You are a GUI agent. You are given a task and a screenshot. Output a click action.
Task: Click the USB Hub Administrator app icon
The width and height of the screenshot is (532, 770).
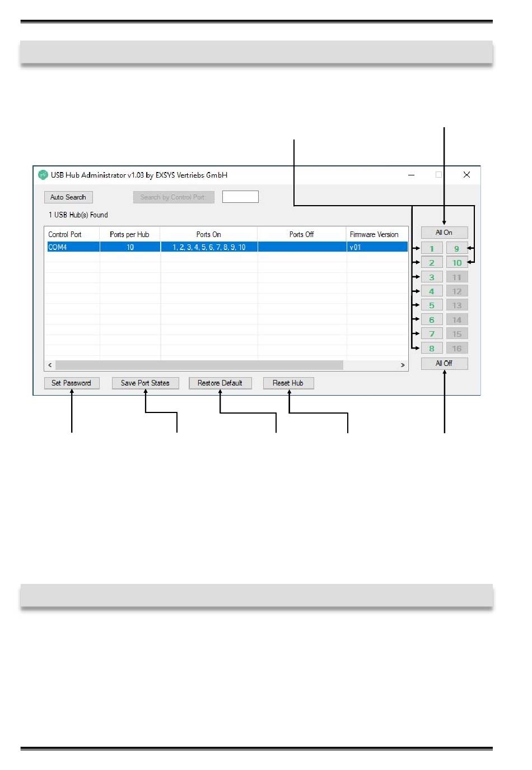coord(43,175)
